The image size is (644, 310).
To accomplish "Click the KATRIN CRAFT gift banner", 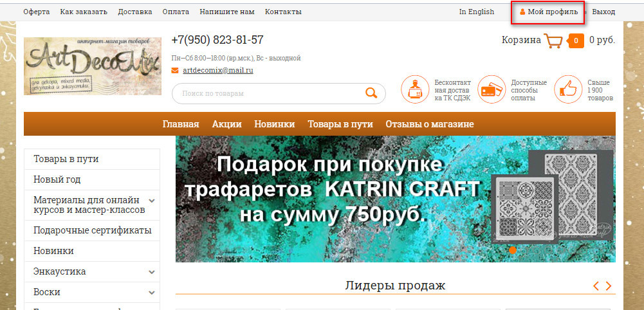I will coord(395,199).
